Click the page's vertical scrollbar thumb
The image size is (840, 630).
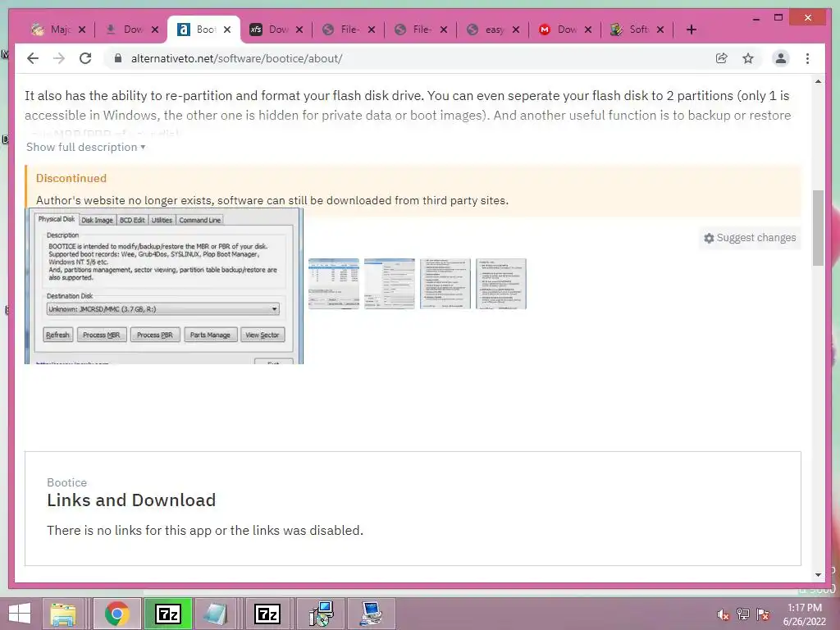[818, 228]
